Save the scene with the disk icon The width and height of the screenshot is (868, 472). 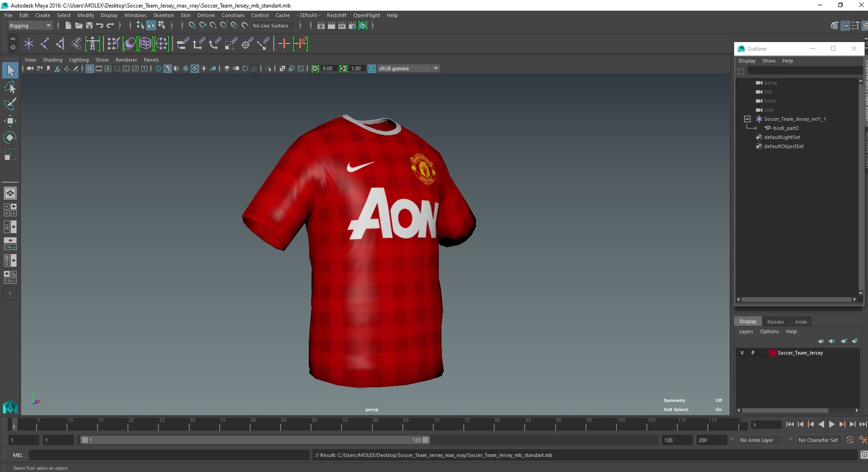coord(89,26)
